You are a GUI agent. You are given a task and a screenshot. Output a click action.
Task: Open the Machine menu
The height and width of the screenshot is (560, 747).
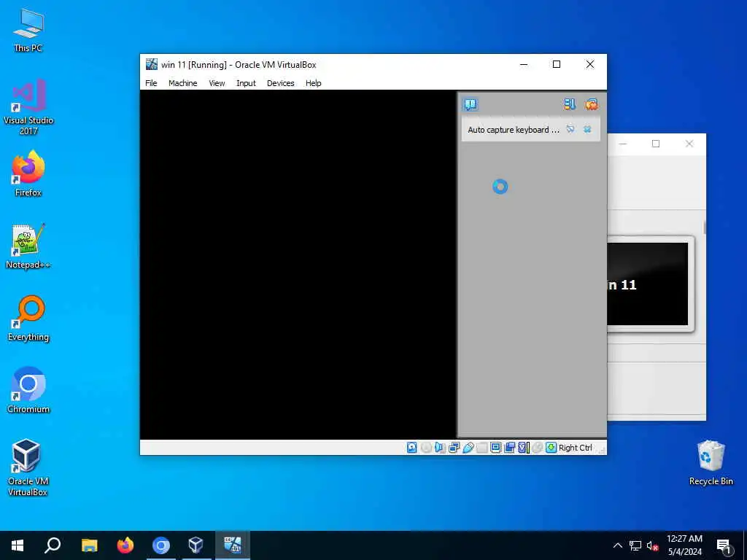pyautogui.click(x=183, y=83)
